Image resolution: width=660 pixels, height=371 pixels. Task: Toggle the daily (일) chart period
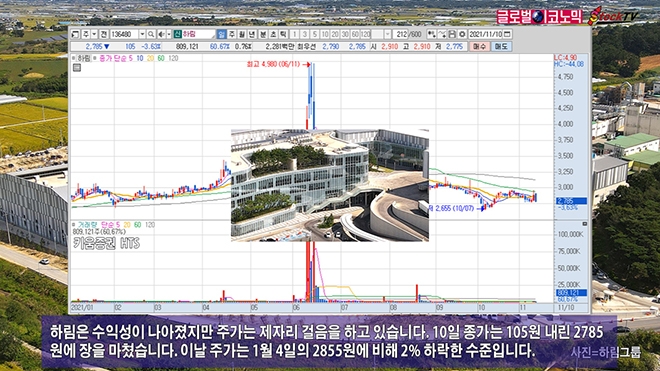[x=221, y=34]
